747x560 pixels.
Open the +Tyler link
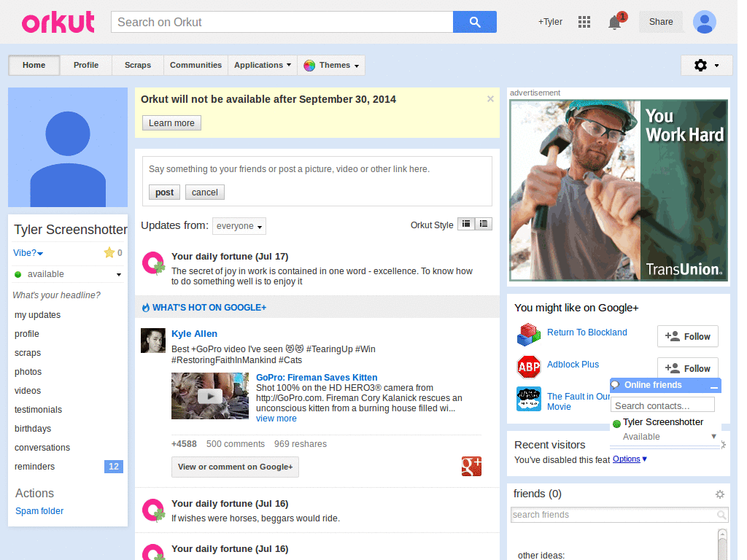click(550, 22)
